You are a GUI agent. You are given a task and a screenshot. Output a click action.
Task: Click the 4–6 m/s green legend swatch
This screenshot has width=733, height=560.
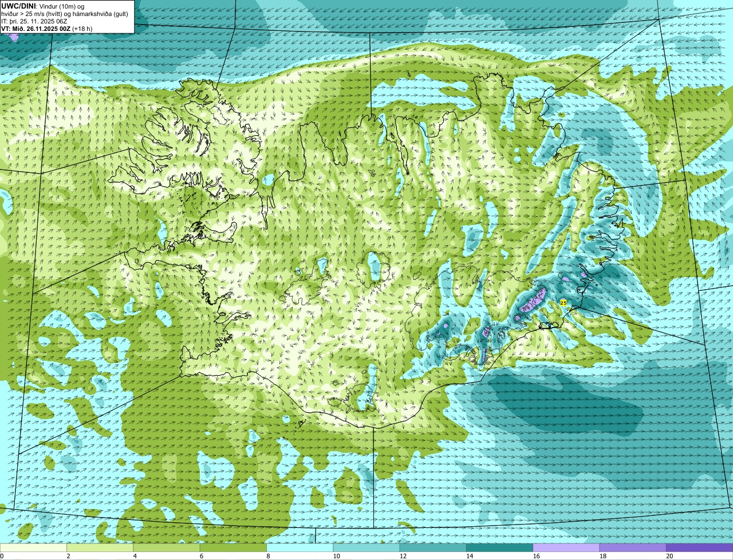pos(167,547)
